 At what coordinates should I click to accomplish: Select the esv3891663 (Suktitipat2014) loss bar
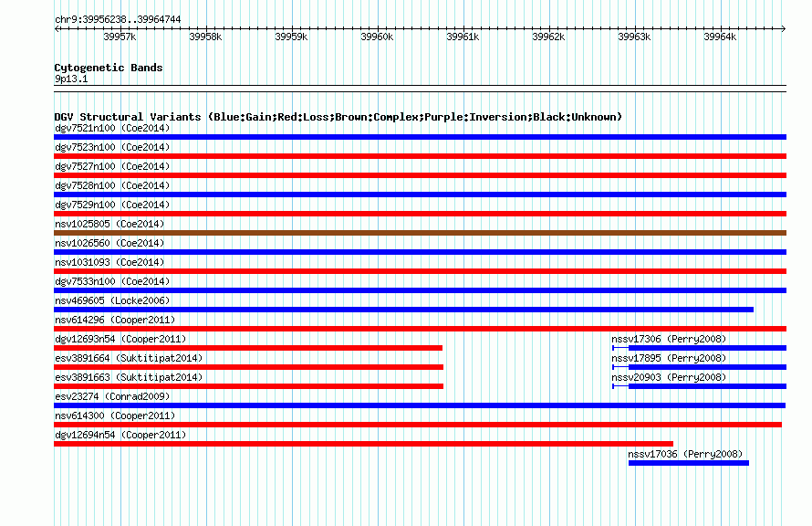coord(248,386)
